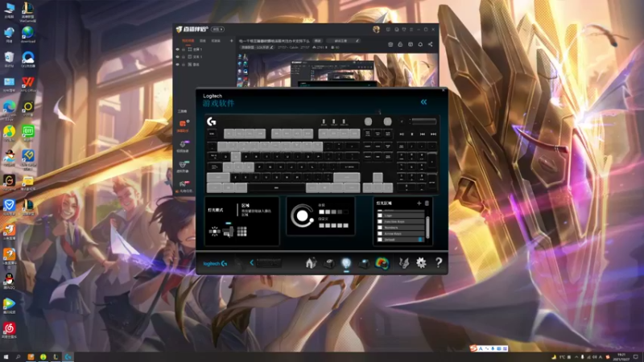Open the QQ penguin desktop icon
The height and width of the screenshot is (362, 644).
tap(9, 282)
